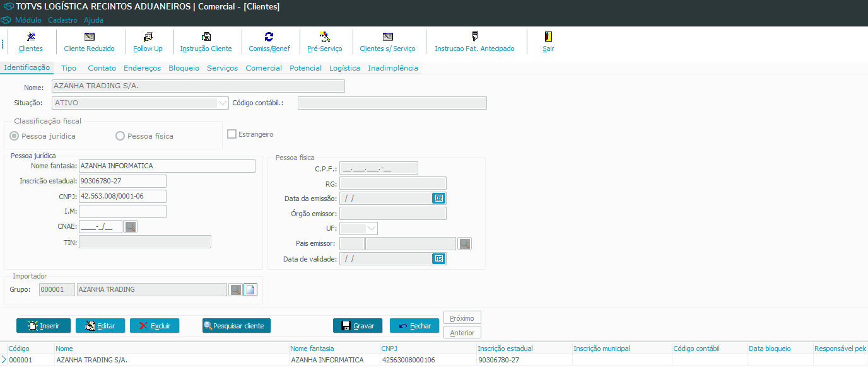Click the CNPJ input field
Screen dimensions: 868x392
122,197
